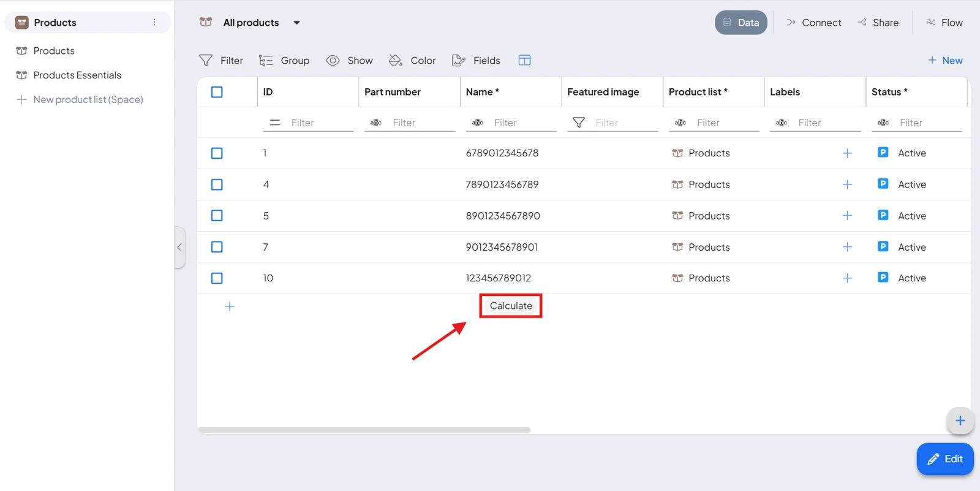980x491 pixels.
Task: Click the horizontal table scrollbar
Action: point(364,430)
